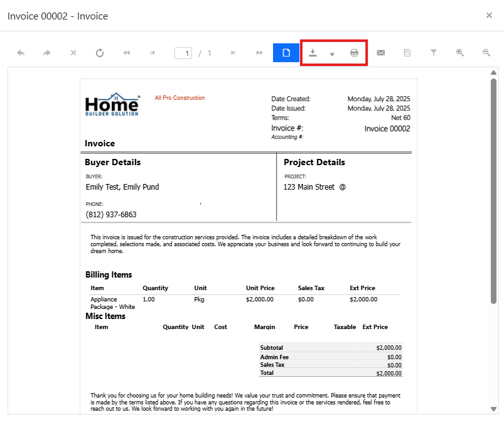Screen dimensions: 504x422
Task: Click the 'Date Issued:' label
Action: point(288,109)
